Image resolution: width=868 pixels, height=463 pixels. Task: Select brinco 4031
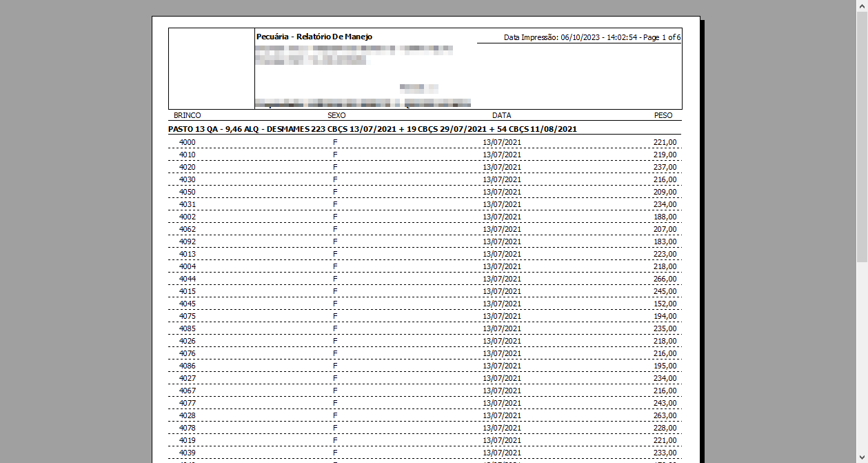tap(188, 204)
